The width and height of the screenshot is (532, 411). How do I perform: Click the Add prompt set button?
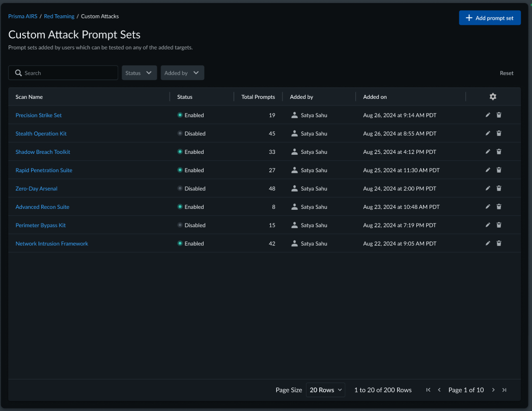(x=490, y=18)
